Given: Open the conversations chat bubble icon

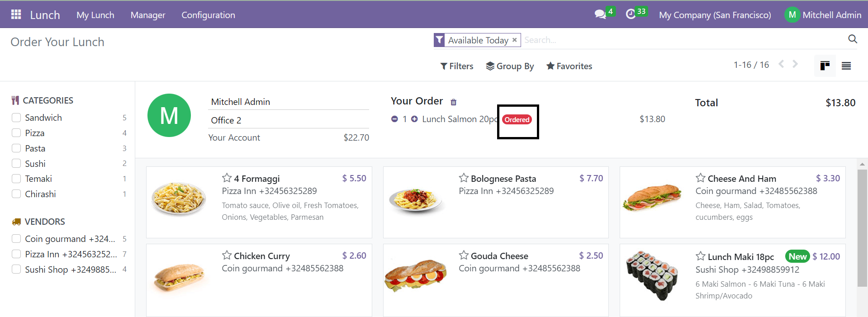Looking at the screenshot, I should [600, 14].
